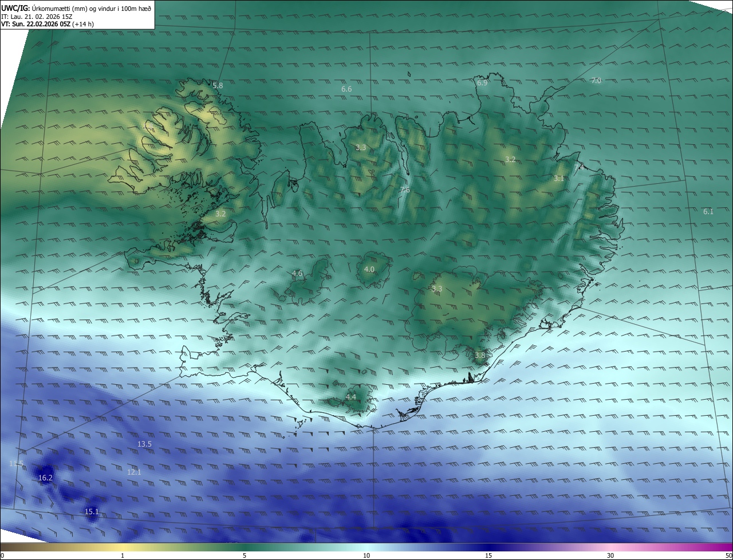Click the 15 tick on the colour scale
The width and height of the screenshot is (733, 560).
point(488,555)
